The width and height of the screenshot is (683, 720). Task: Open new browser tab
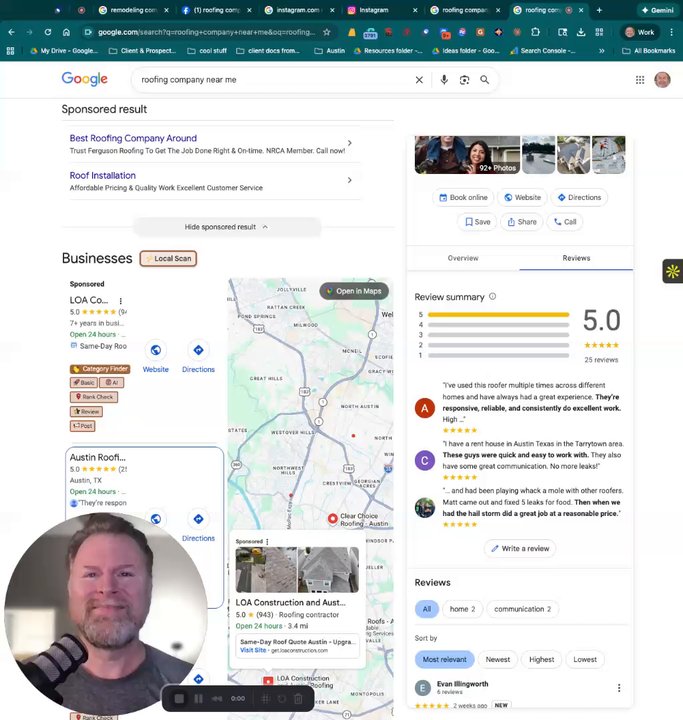599,10
